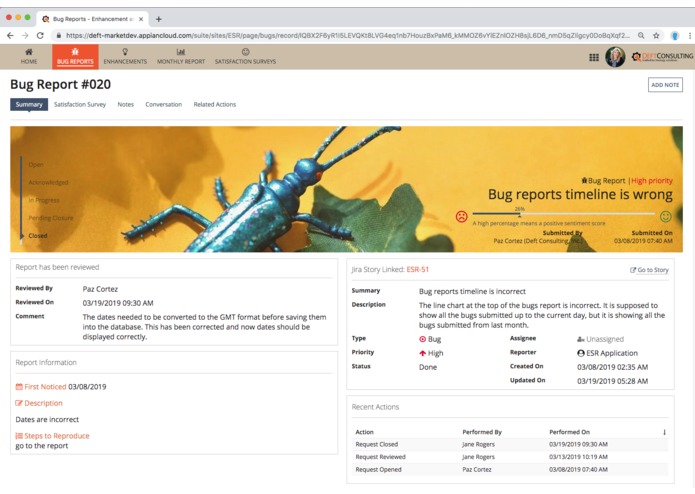Open the Conversation tab
695x494 pixels.
pyautogui.click(x=164, y=105)
